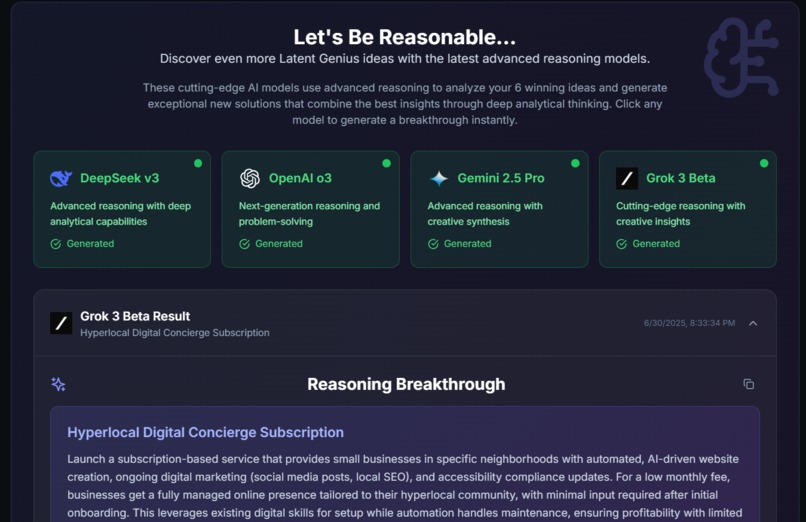Click the green status dot on DeepSeek v3
This screenshot has width=806, height=522.
click(x=198, y=163)
